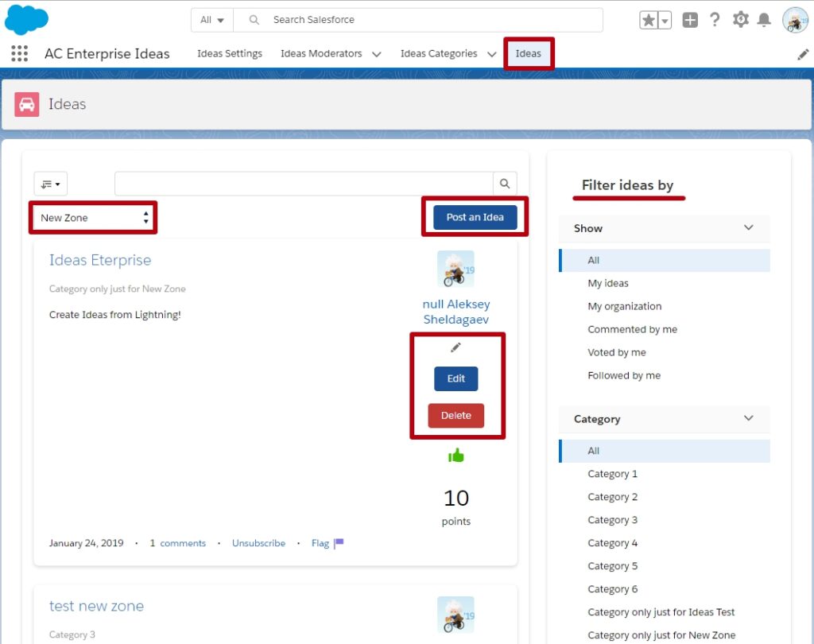Filter by Voted by me
814x644 pixels.
click(x=617, y=352)
